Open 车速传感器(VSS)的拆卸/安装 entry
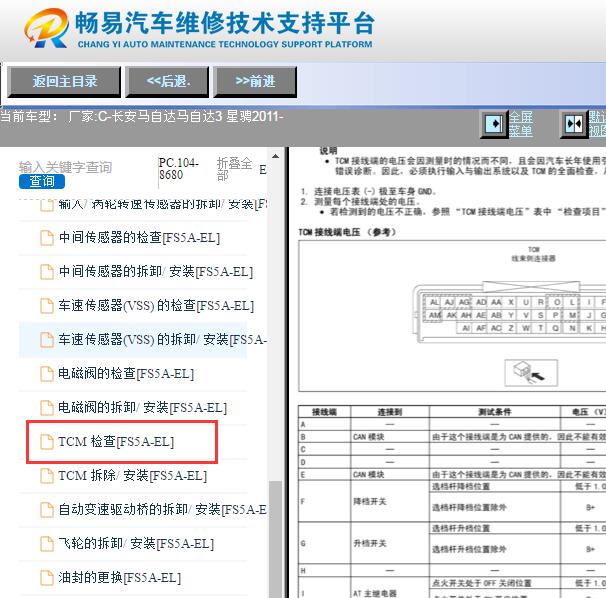Image resolution: width=606 pixels, height=598 pixels. click(x=162, y=339)
